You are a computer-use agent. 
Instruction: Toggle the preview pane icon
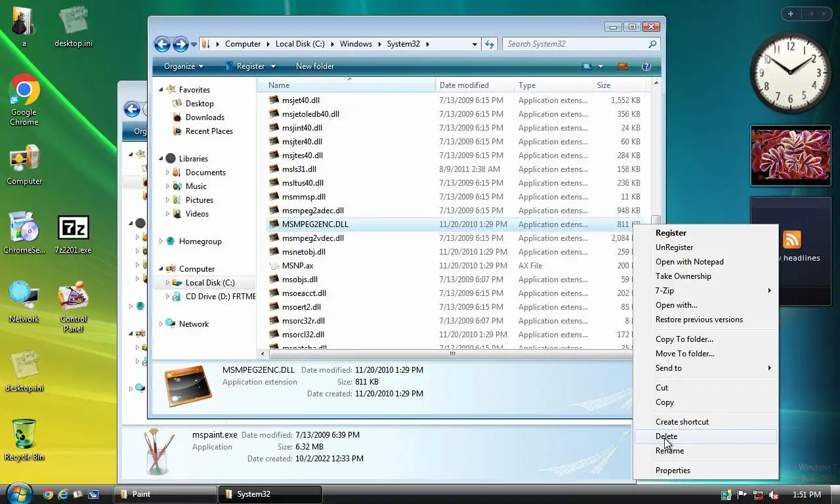(x=623, y=66)
